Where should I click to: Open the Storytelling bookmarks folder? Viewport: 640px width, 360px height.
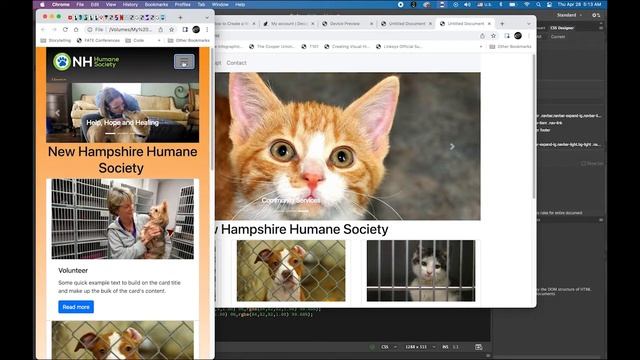tap(56, 40)
